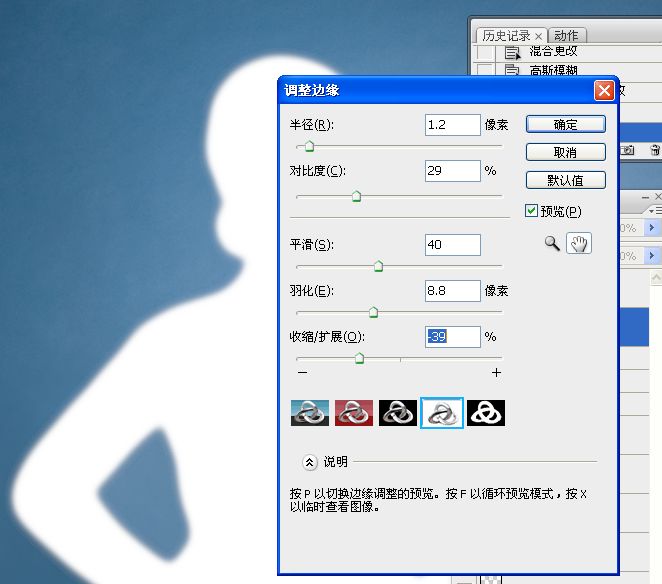The height and width of the screenshot is (584, 662).
Task: Select the 混合更改 history entry
Action: pyautogui.click(x=566, y=52)
